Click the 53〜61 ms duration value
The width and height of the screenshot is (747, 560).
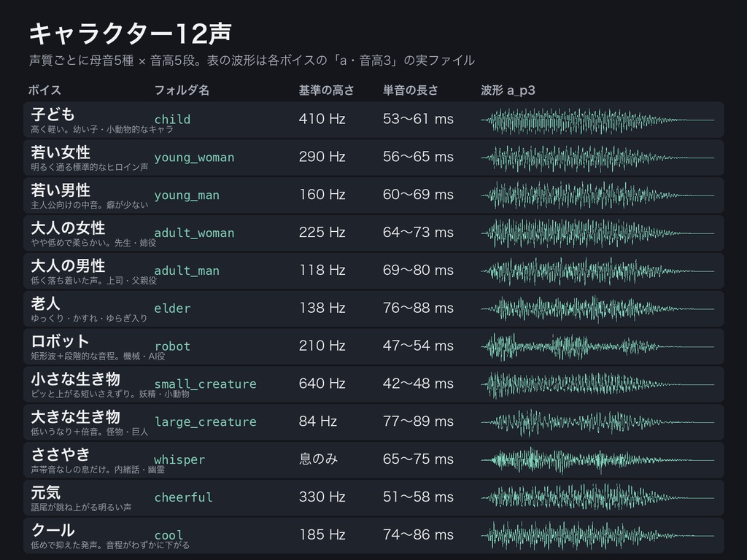click(x=418, y=119)
